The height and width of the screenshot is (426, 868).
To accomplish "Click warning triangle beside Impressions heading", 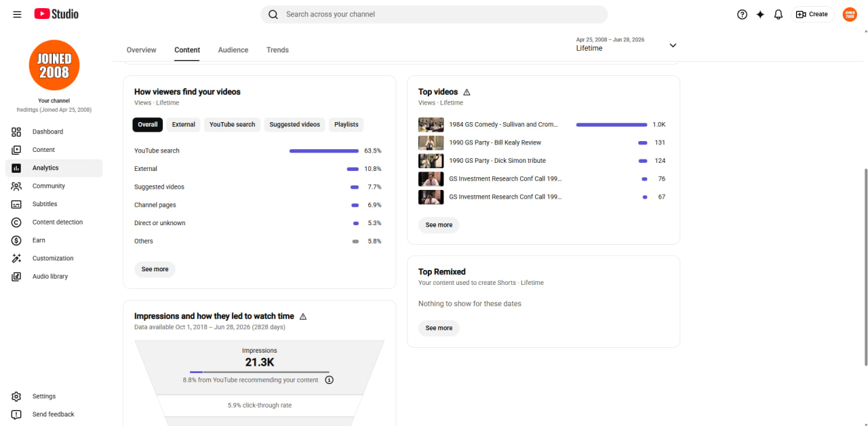I will (303, 316).
